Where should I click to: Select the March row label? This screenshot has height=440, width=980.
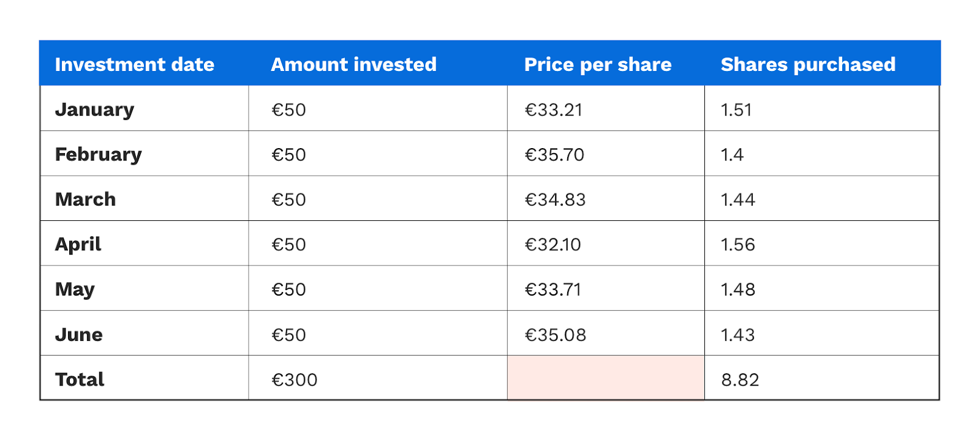(x=85, y=199)
